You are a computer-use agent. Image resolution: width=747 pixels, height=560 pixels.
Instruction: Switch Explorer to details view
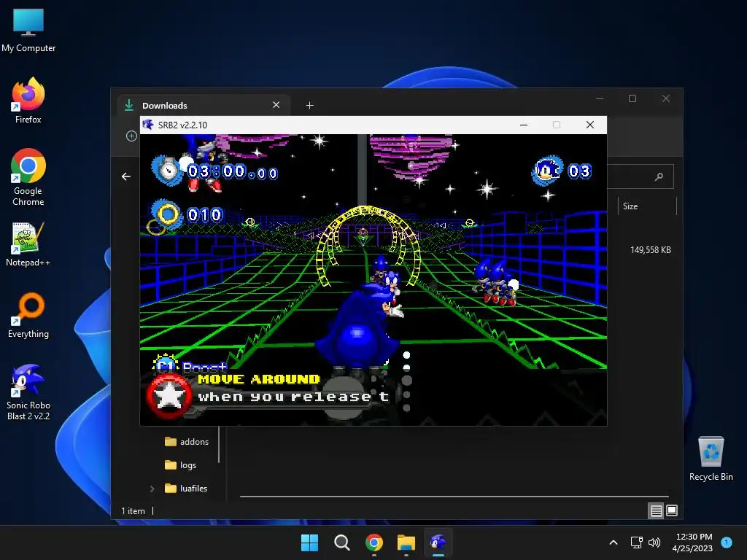coord(656,510)
